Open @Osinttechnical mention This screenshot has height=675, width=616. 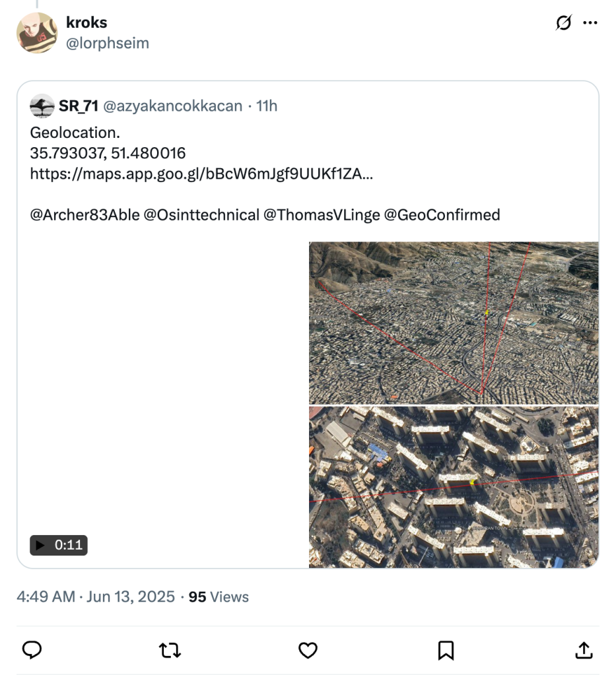(201, 214)
